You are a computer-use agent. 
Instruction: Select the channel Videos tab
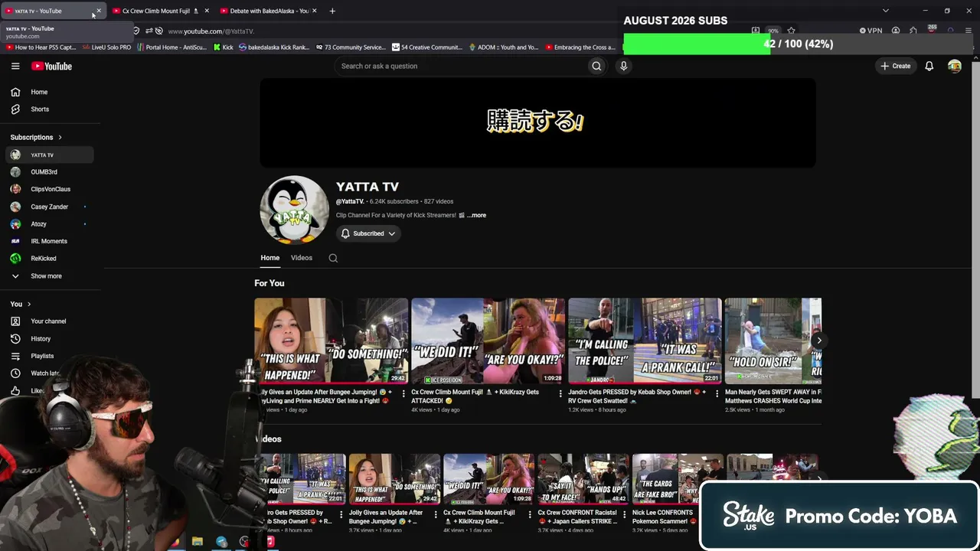(302, 258)
